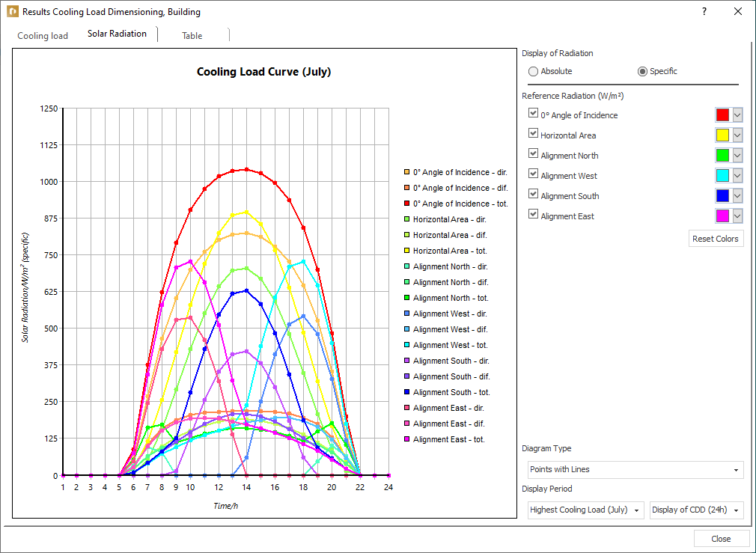Click legend marker for Alignment East - dir.

406,408
